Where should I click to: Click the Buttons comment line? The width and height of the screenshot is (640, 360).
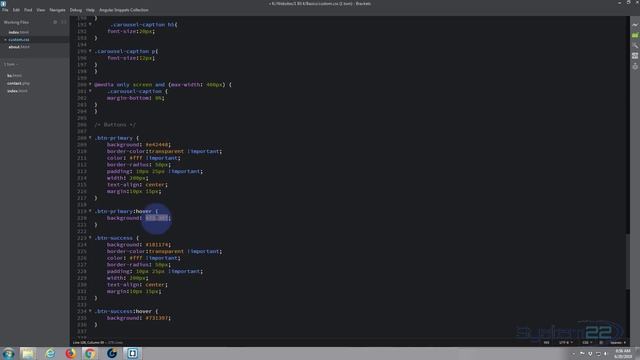tap(115, 124)
